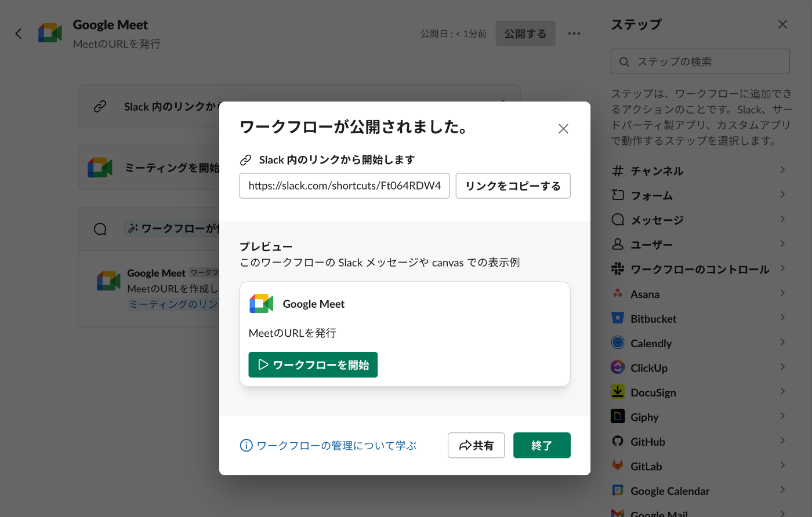
Task: Click the GitHub app icon
Action: click(618, 441)
